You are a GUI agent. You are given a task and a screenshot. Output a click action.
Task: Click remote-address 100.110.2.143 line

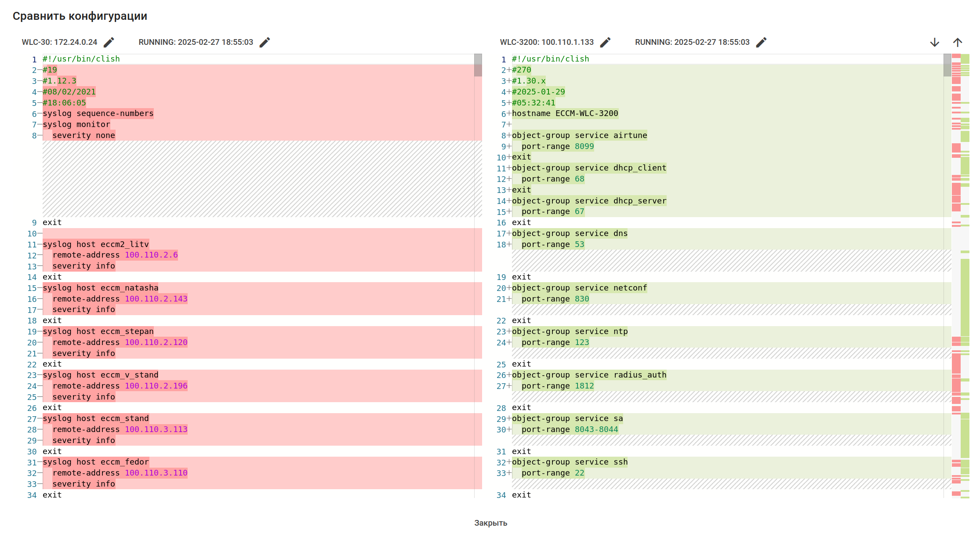120,299
